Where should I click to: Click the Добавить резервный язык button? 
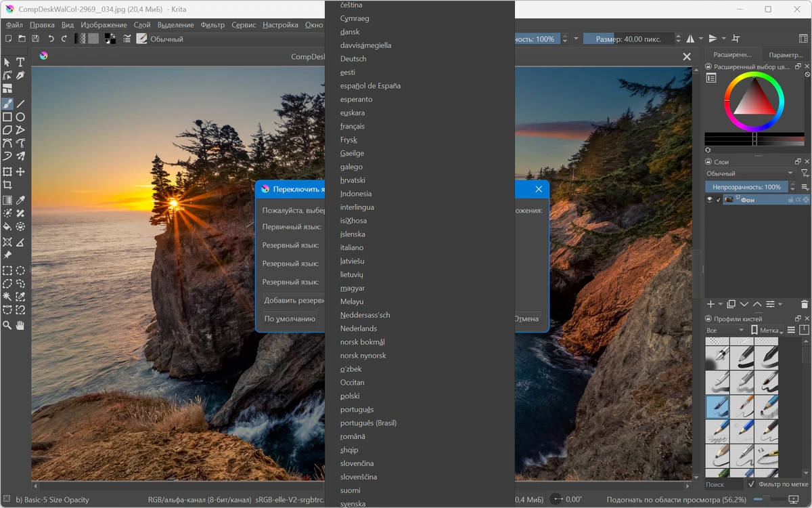(x=294, y=300)
